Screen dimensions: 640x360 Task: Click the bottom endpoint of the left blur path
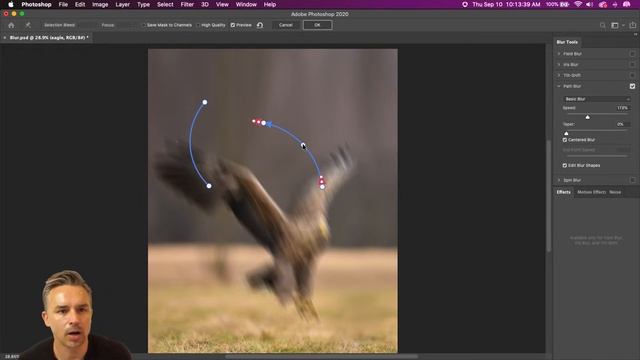209,186
